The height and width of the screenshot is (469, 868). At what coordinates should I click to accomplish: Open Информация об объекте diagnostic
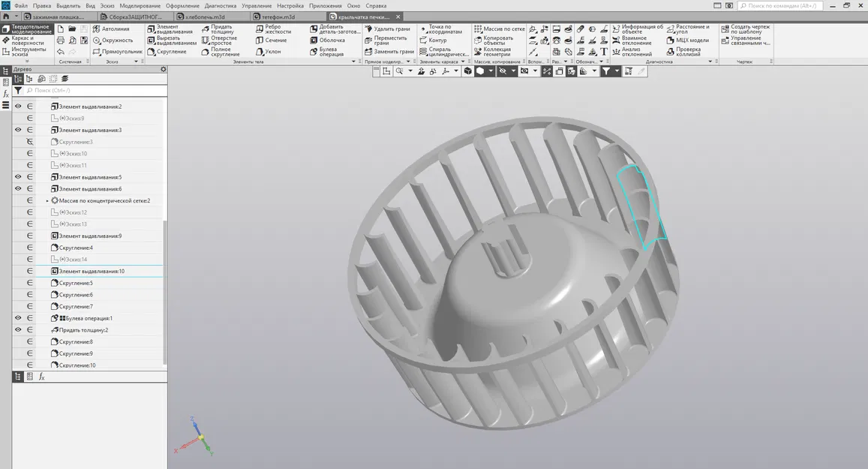click(x=637, y=29)
